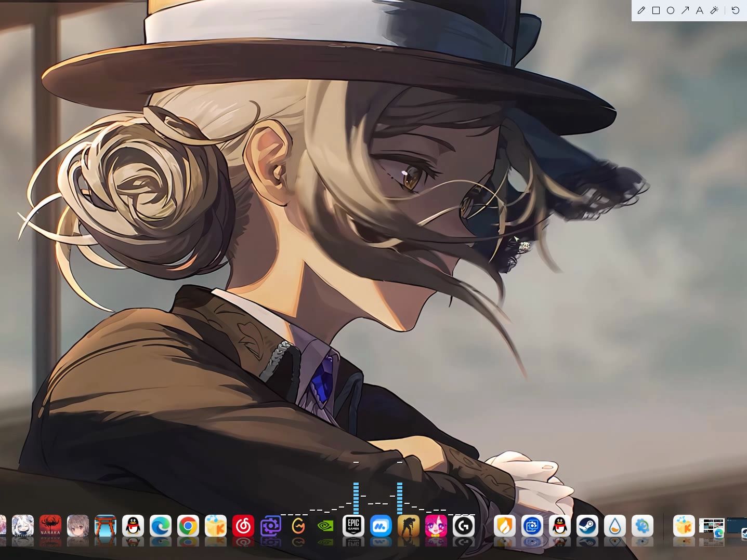Open the NVIDIA app from the dock
This screenshot has height=560, width=747.
[x=326, y=526]
